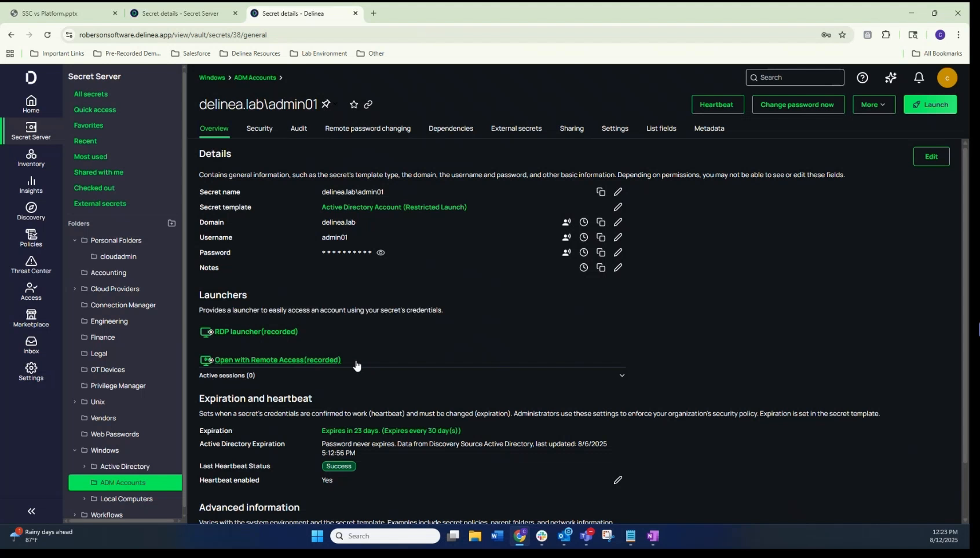Open notifications via the bell icon

pyautogui.click(x=919, y=77)
